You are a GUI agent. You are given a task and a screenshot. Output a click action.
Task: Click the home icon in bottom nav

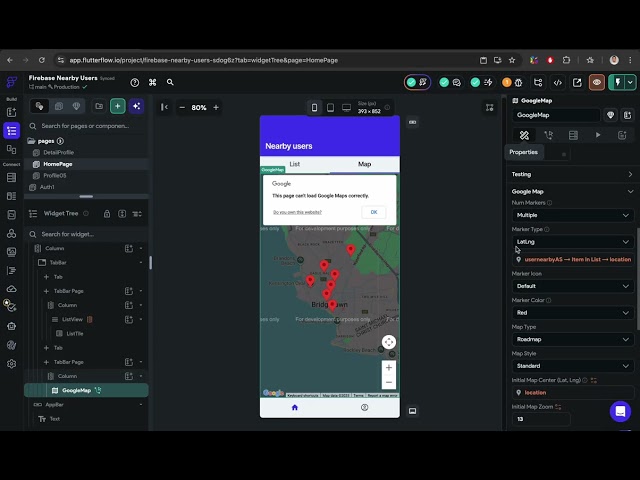pyautogui.click(x=295, y=407)
